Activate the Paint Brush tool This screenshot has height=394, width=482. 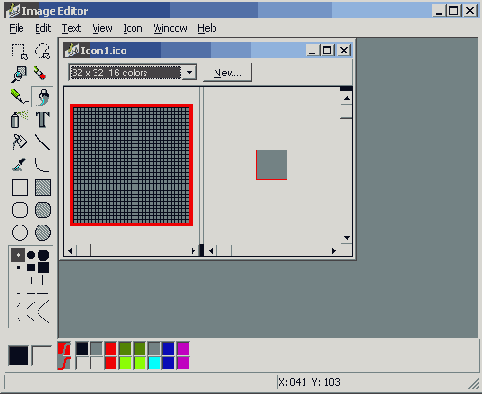click(43, 97)
